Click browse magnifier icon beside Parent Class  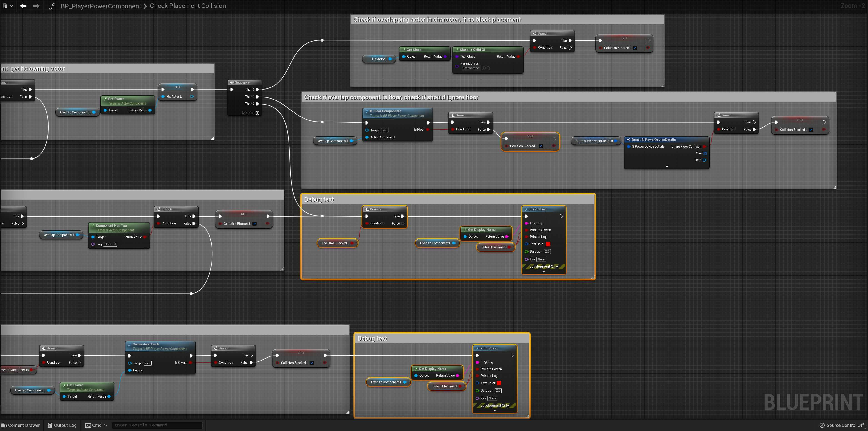click(488, 68)
